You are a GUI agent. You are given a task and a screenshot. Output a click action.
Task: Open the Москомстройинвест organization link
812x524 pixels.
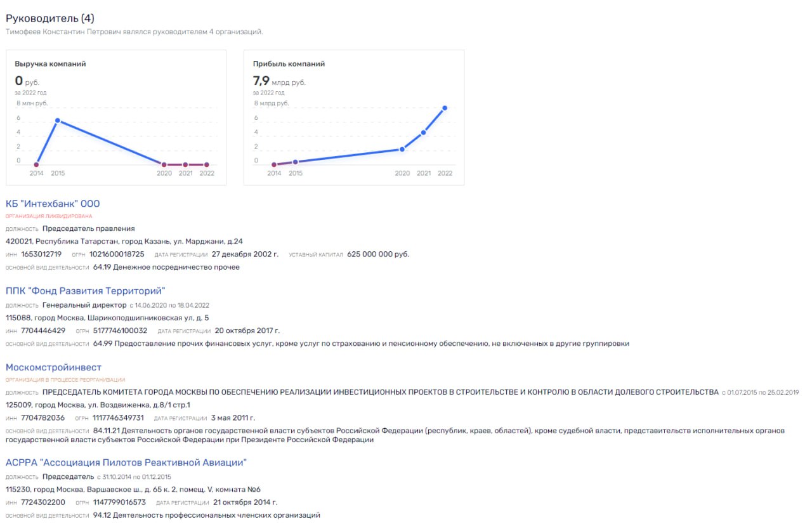point(53,367)
